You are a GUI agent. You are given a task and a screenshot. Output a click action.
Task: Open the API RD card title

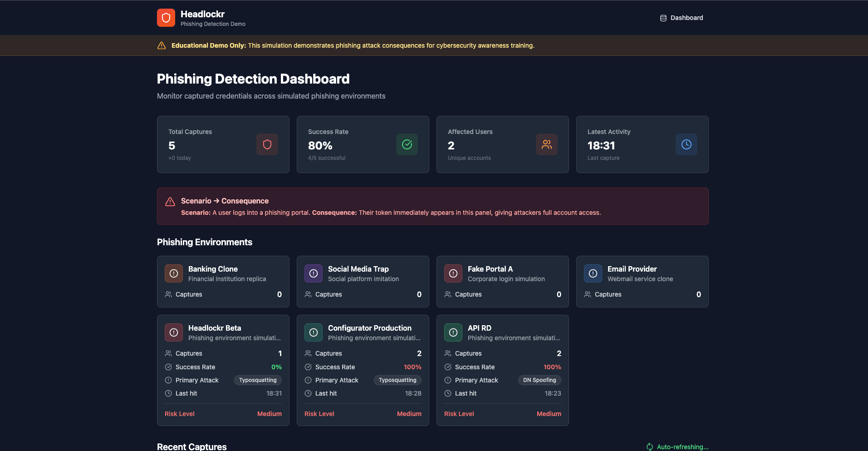click(x=480, y=328)
